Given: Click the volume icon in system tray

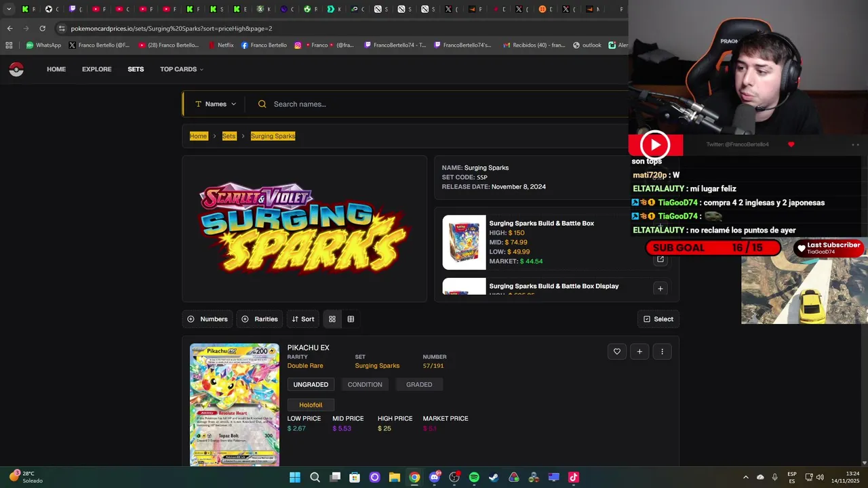Looking at the screenshot, I should pos(820,477).
